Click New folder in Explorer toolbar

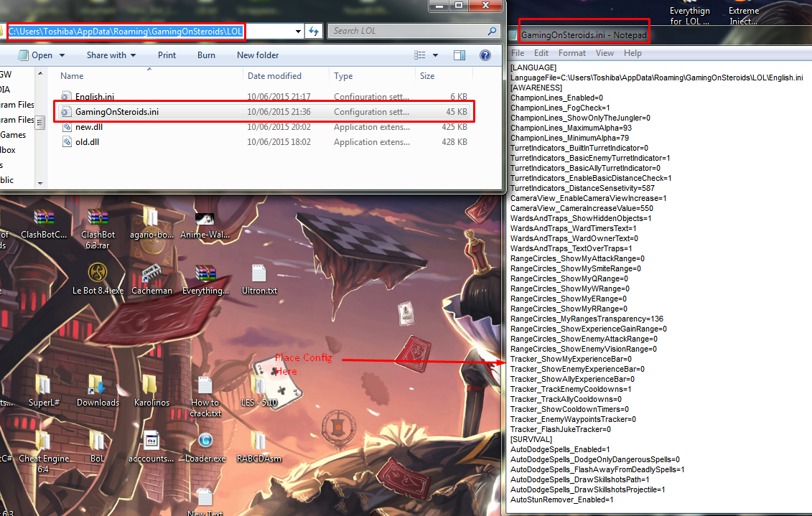[257, 55]
